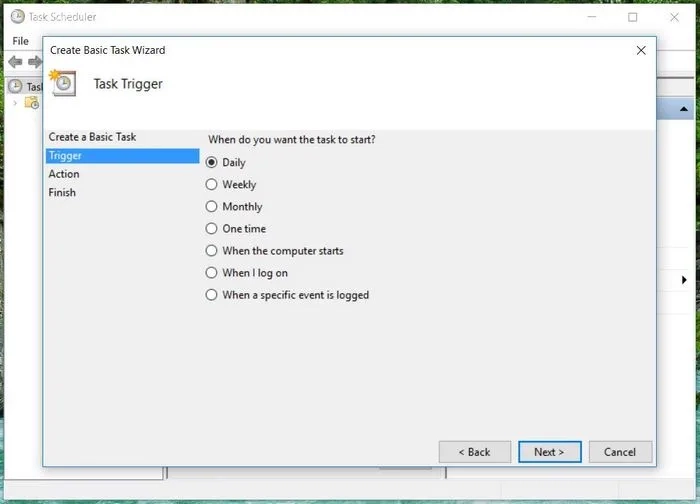The image size is (700, 504).
Task: Close the Create Basic Task Wizard dialog
Action: pos(641,50)
